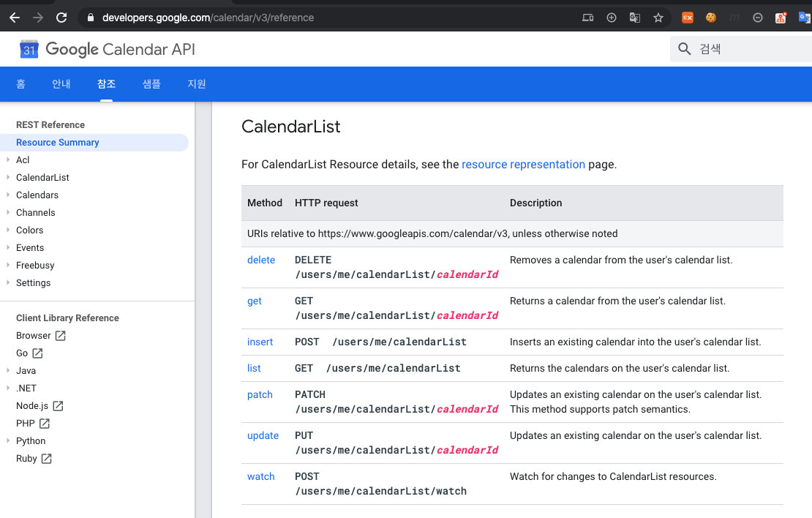
Task: Expand the Settings section arrow
Action: 8,282
